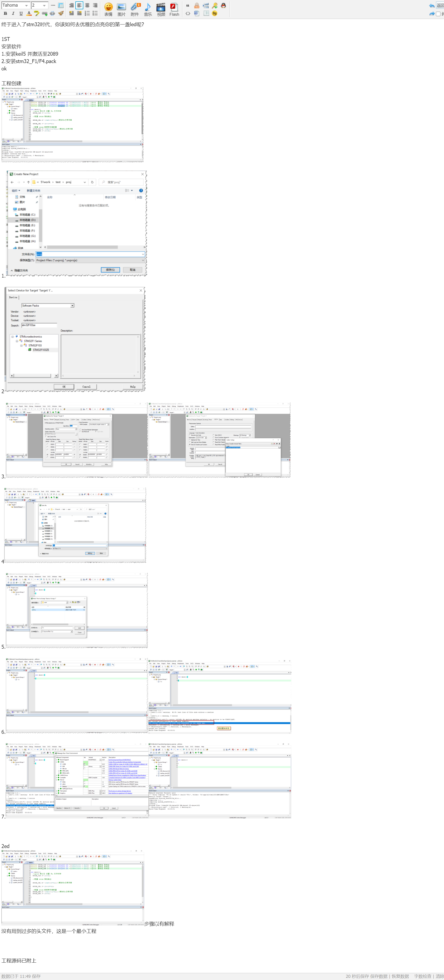Insert a hyperlink with the link icon
The height and width of the screenshot is (980, 444).
44,13
